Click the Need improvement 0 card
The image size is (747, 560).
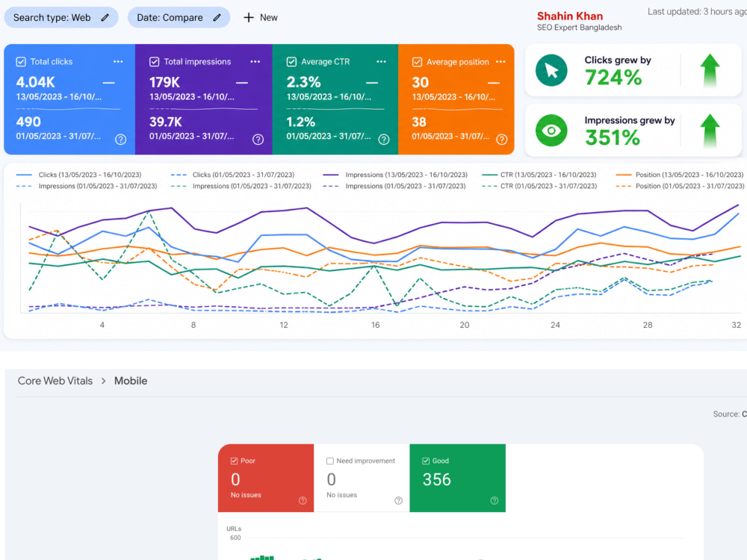click(x=362, y=478)
